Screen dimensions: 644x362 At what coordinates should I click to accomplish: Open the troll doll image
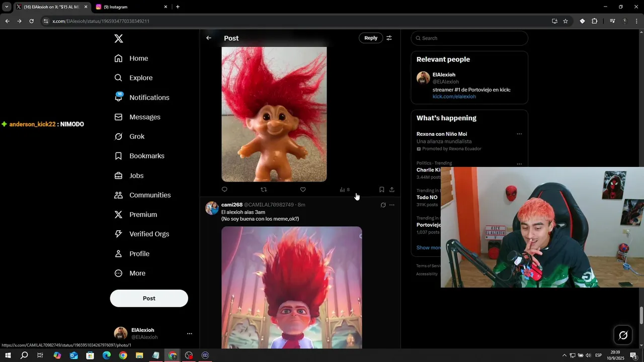(x=274, y=114)
